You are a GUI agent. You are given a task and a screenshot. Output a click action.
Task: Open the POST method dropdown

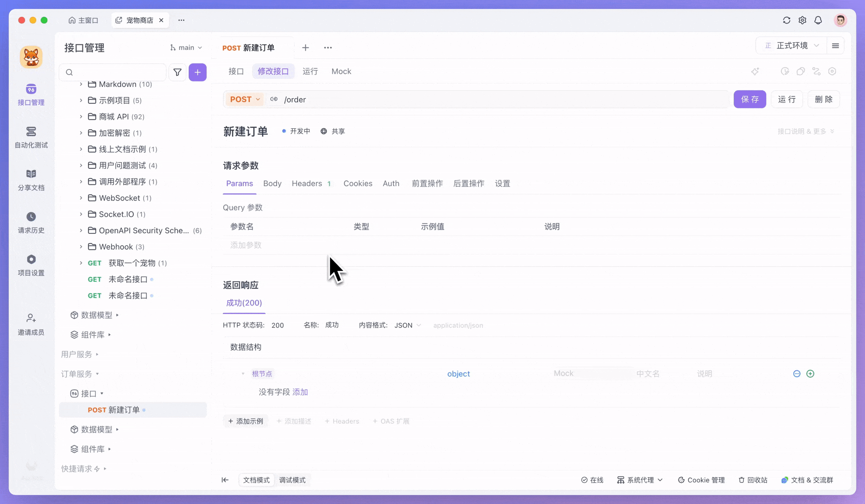(x=244, y=99)
